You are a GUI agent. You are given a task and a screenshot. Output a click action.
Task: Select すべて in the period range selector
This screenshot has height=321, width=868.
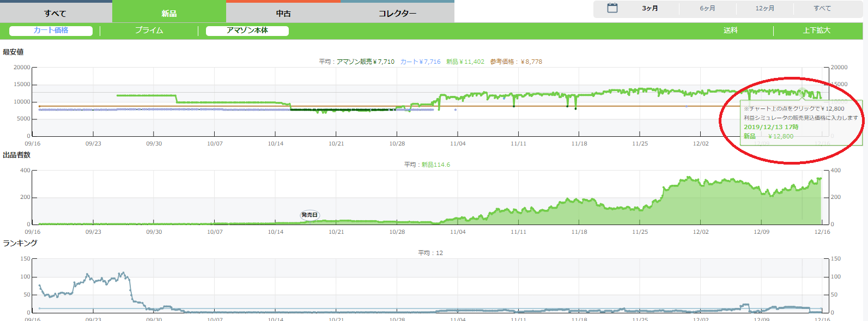point(822,9)
